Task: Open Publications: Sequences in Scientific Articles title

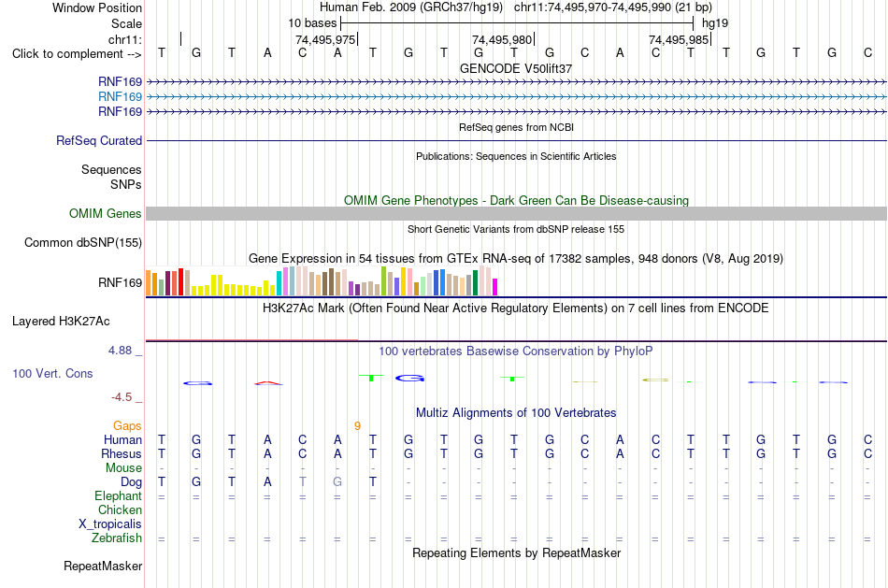Action: (x=516, y=156)
